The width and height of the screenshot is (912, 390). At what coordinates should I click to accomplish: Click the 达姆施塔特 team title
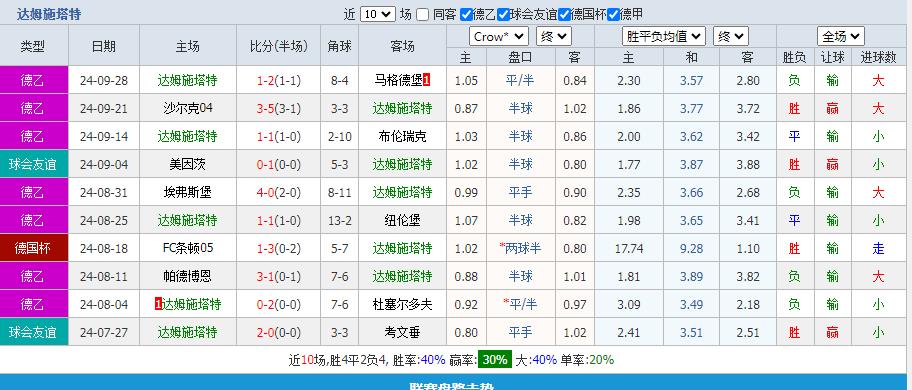(x=49, y=15)
